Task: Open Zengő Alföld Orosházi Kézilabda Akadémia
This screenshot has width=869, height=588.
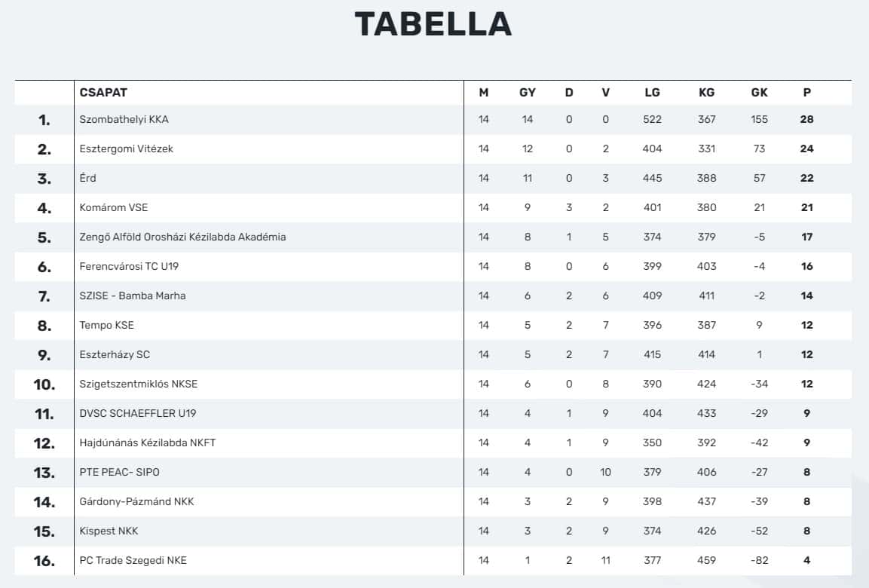Action: tap(182, 237)
